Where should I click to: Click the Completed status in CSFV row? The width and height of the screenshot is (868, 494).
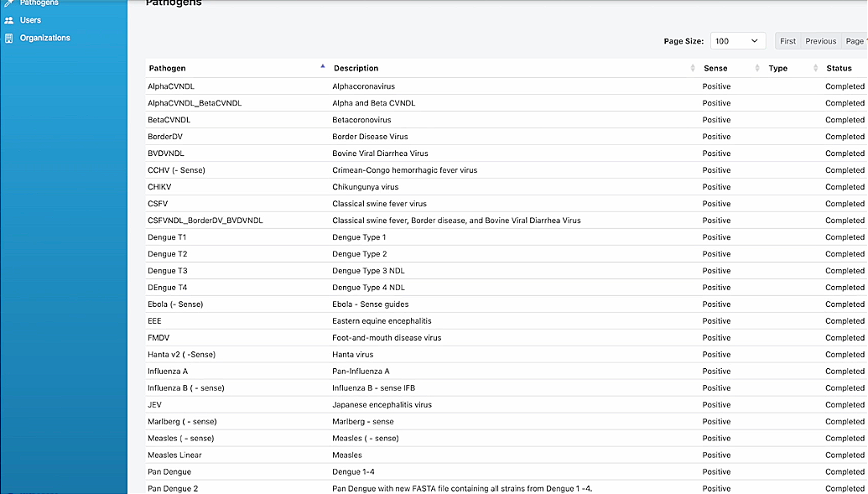[x=845, y=203]
